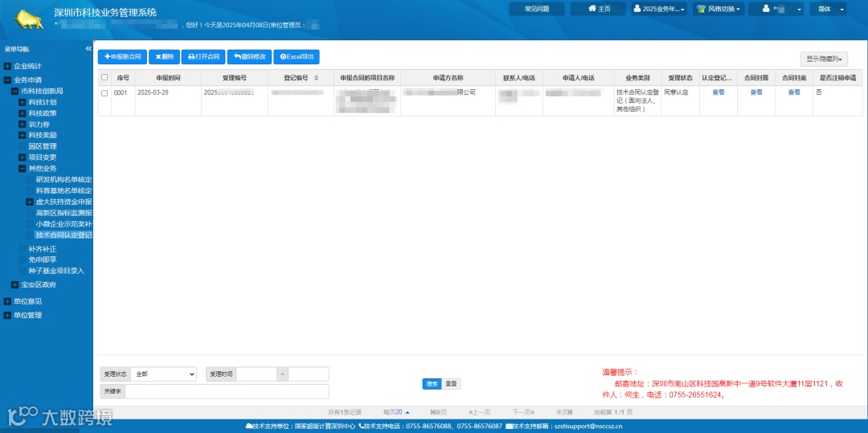
Task: Collapse the sidebar with the double-chevron icon
Action: (x=88, y=49)
